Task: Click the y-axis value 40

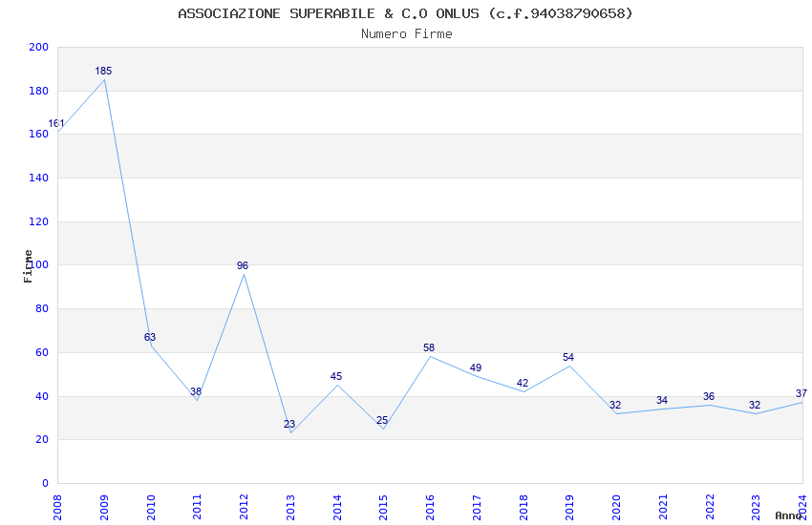Action: [42, 397]
